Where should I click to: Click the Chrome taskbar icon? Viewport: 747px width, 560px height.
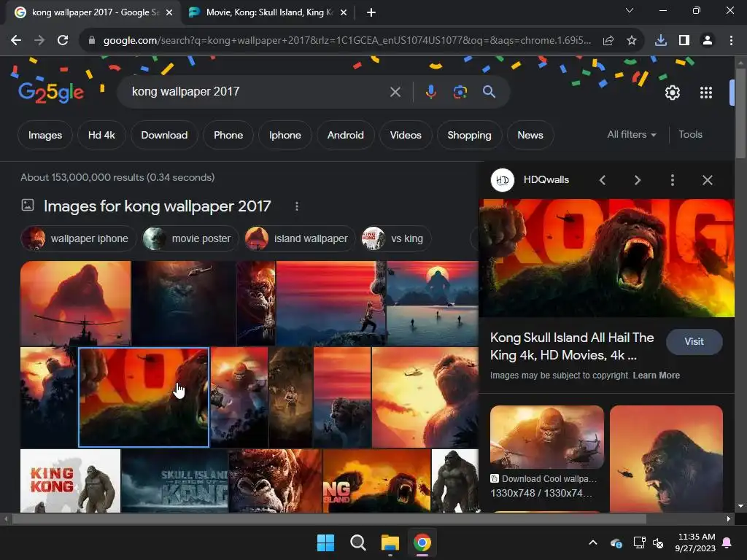422,542
